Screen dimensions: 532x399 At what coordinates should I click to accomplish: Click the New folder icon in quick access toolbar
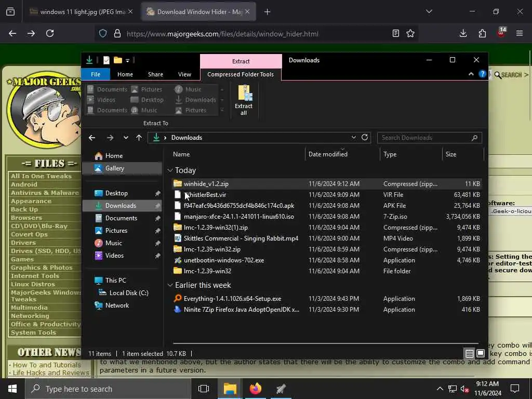tap(118, 60)
